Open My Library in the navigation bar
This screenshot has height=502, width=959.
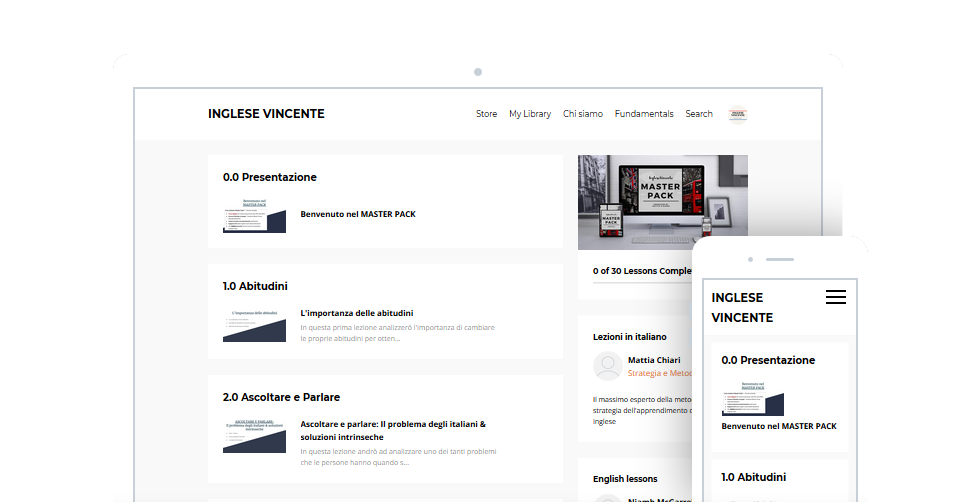[x=529, y=114]
